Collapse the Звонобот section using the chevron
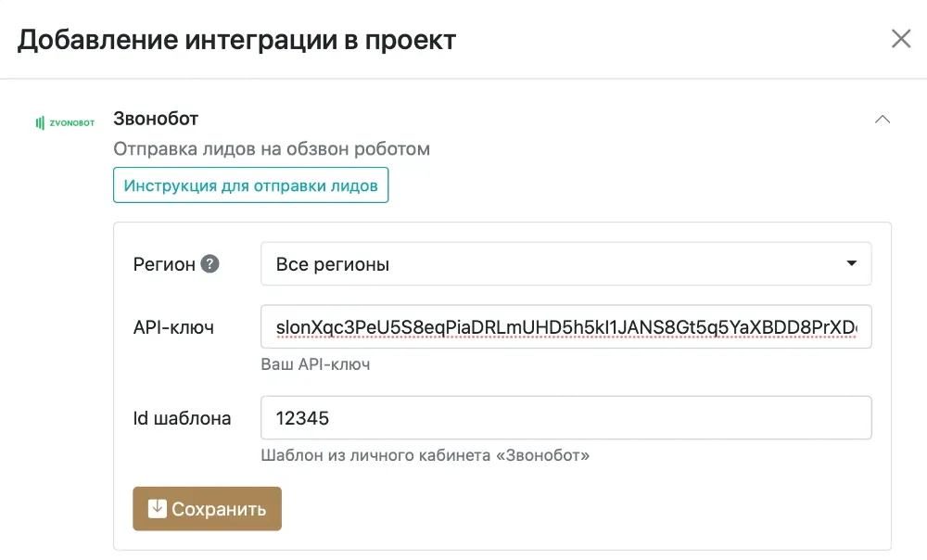This screenshot has width=927, height=560. pos(883,120)
